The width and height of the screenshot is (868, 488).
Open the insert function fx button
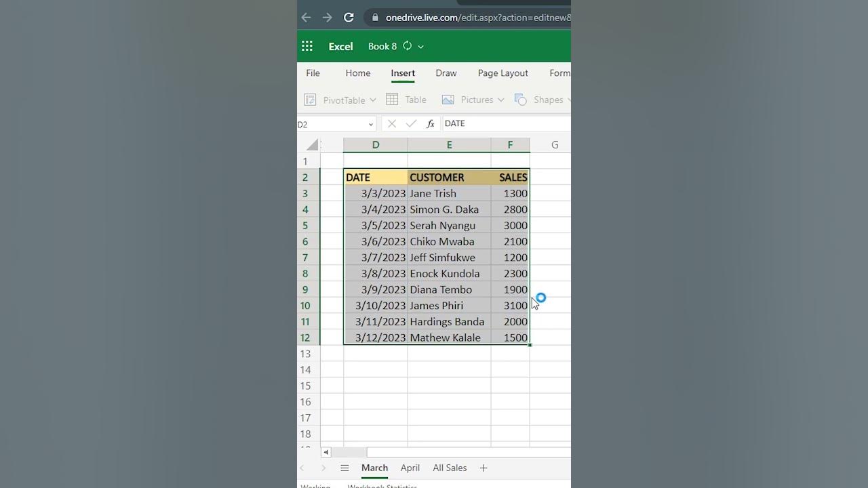(x=430, y=123)
